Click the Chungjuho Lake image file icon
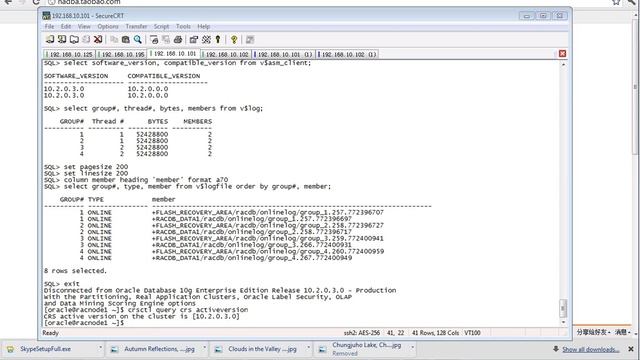The image size is (640, 360). 322,349
